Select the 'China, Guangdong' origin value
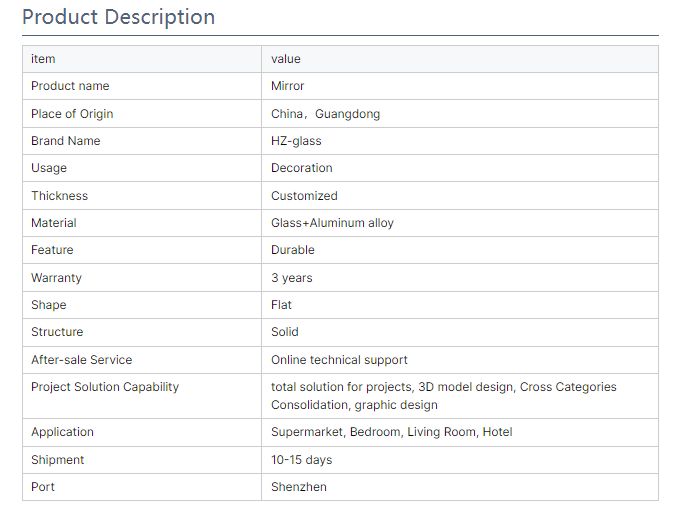Viewport: 681px width, 516px height. tap(325, 114)
